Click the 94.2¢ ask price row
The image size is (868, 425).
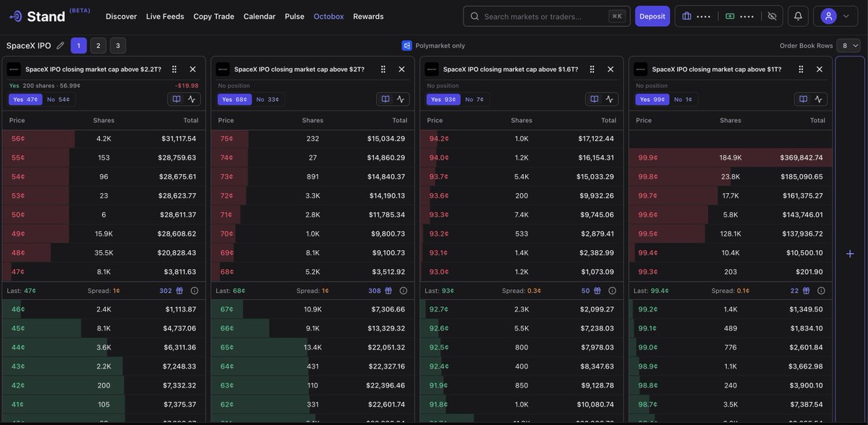tap(522, 138)
